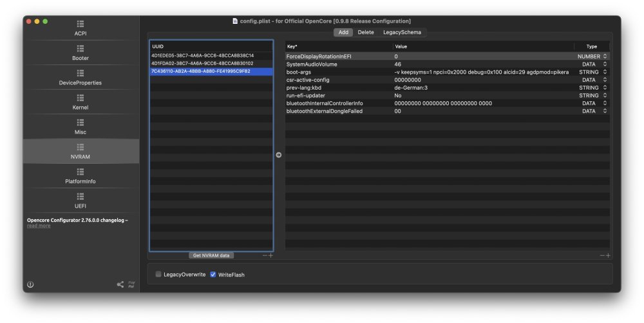Image resolution: width=644 pixels, height=323 pixels.
Task: Click the Type column header
Action: pos(591,46)
